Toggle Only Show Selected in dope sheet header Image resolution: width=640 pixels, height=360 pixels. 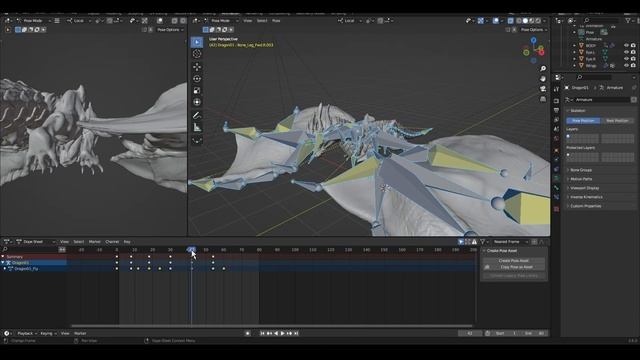point(461,242)
